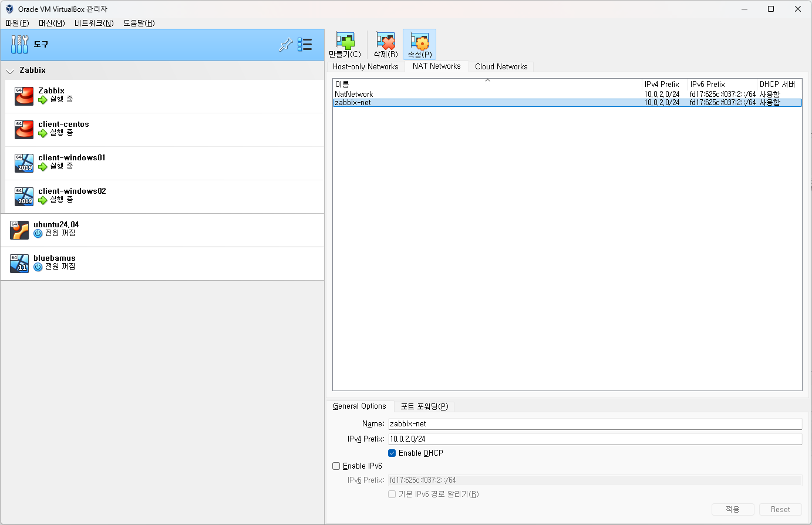Open the 도움말(H) menu
Image resolution: width=812 pixels, height=525 pixels.
point(139,23)
